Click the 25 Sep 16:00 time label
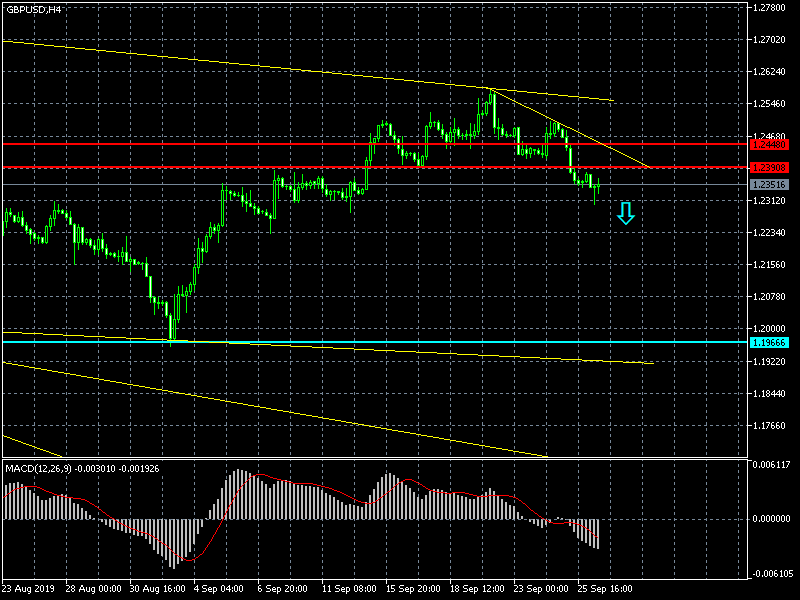This screenshot has width=800, height=600. pyautogui.click(x=605, y=589)
